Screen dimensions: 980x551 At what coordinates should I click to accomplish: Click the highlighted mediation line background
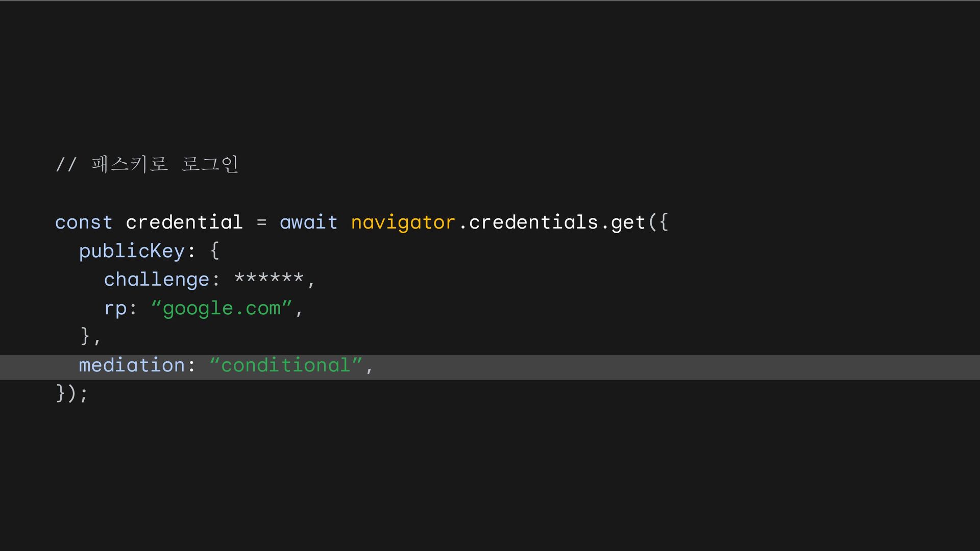pos(490,367)
